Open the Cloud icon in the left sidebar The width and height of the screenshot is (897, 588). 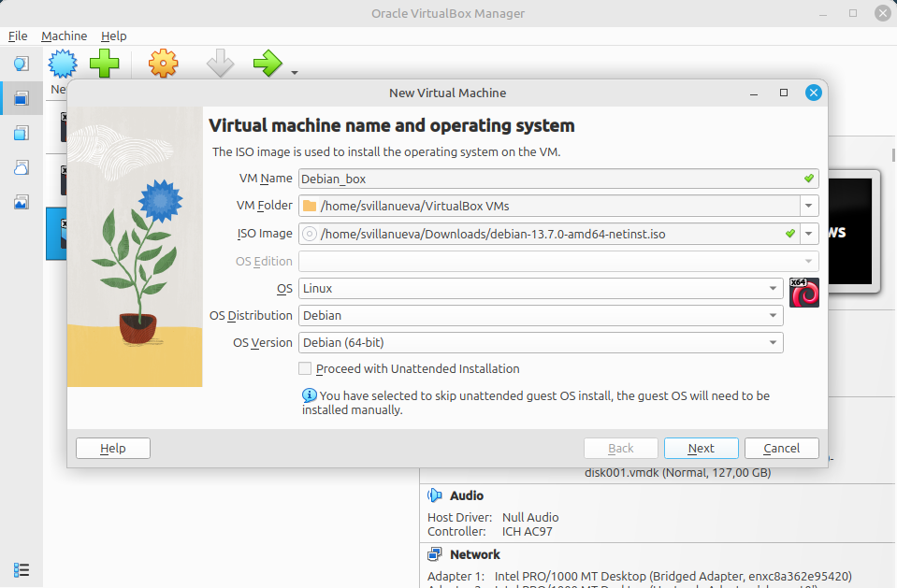pyautogui.click(x=22, y=167)
